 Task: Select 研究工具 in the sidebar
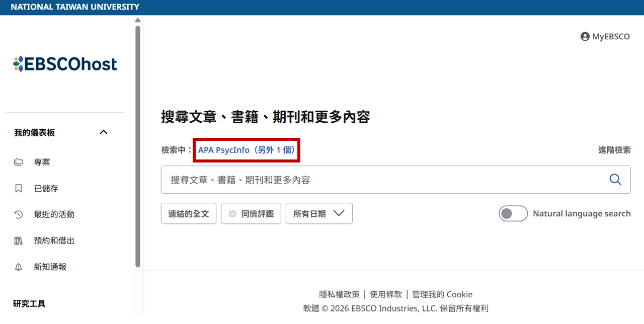point(29,303)
